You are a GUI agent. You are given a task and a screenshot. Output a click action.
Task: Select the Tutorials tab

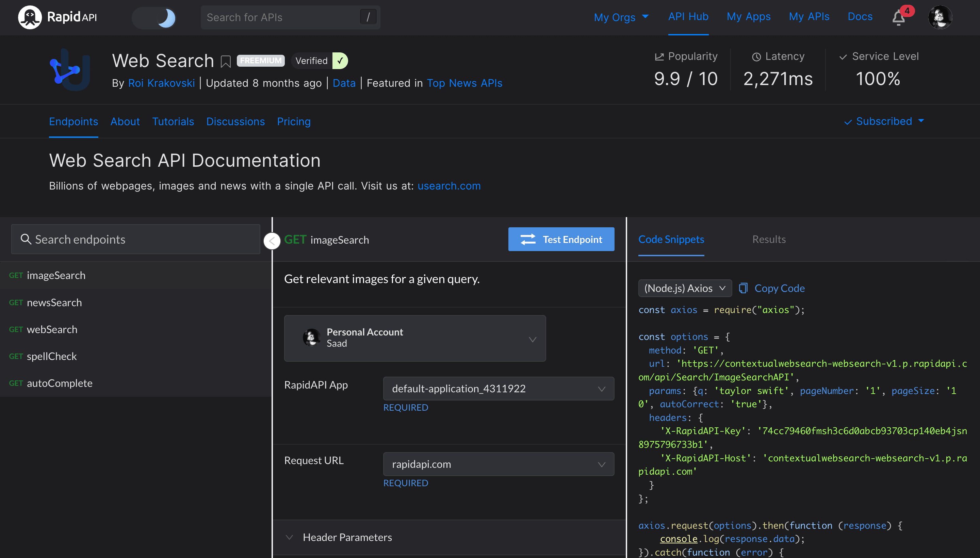point(173,121)
